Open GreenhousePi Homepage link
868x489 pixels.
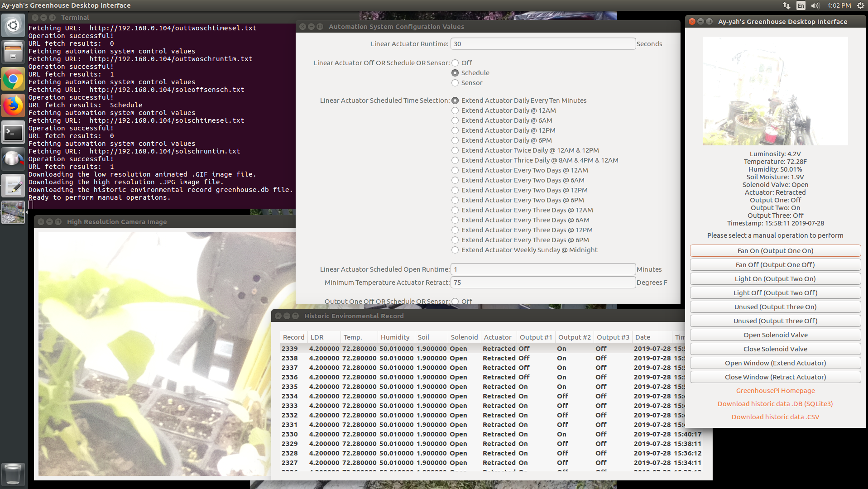pyautogui.click(x=775, y=391)
